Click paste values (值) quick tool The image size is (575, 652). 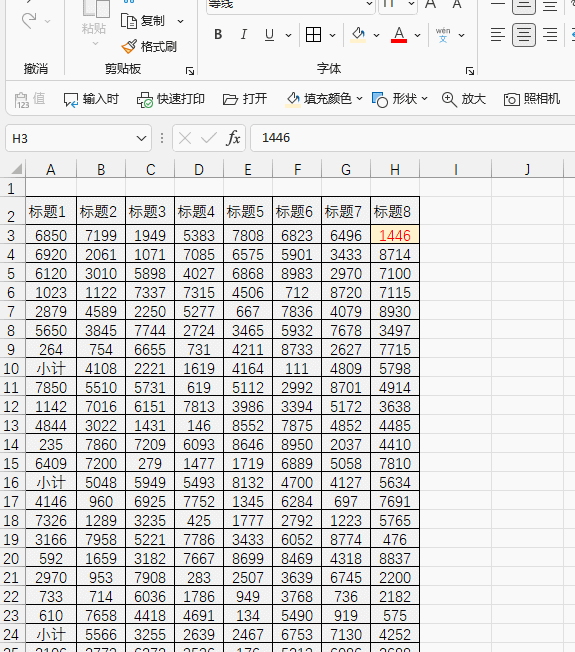coord(30,99)
